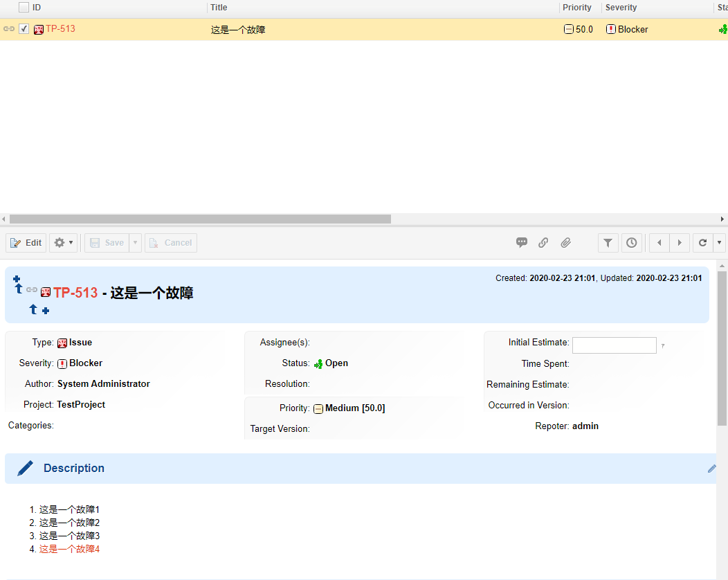Click upper up-arrow icon beside heading
This screenshot has width=728, height=580.
pyautogui.click(x=19, y=289)
